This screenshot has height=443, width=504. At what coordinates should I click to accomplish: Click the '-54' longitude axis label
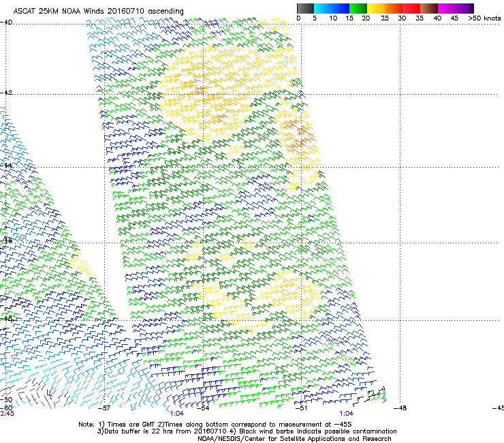[x=203, y=408]
